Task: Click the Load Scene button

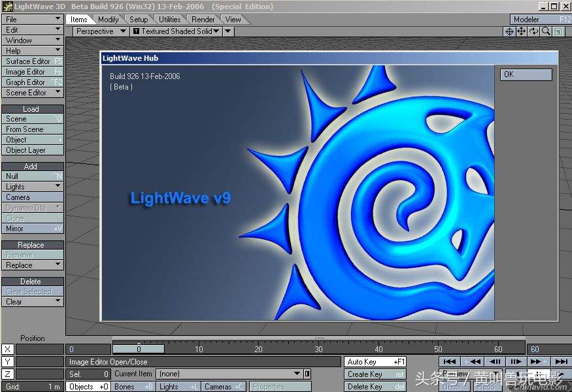Action: point(33,119)
